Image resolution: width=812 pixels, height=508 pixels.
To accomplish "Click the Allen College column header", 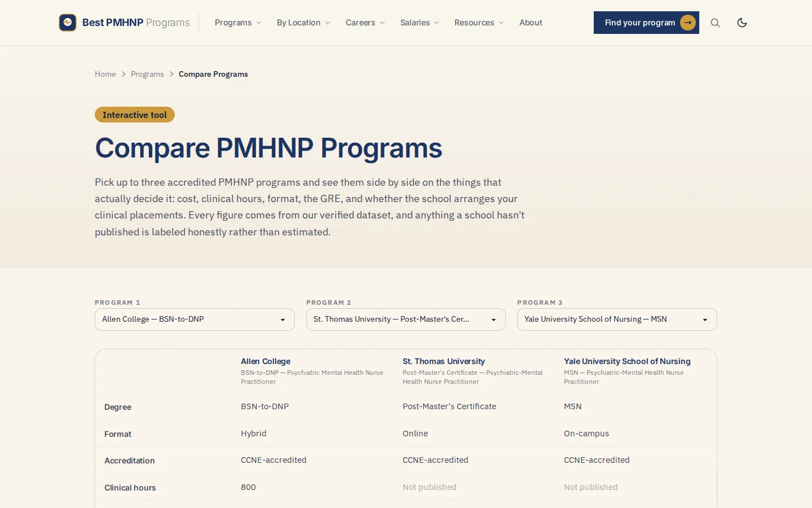I will (266, 361).
